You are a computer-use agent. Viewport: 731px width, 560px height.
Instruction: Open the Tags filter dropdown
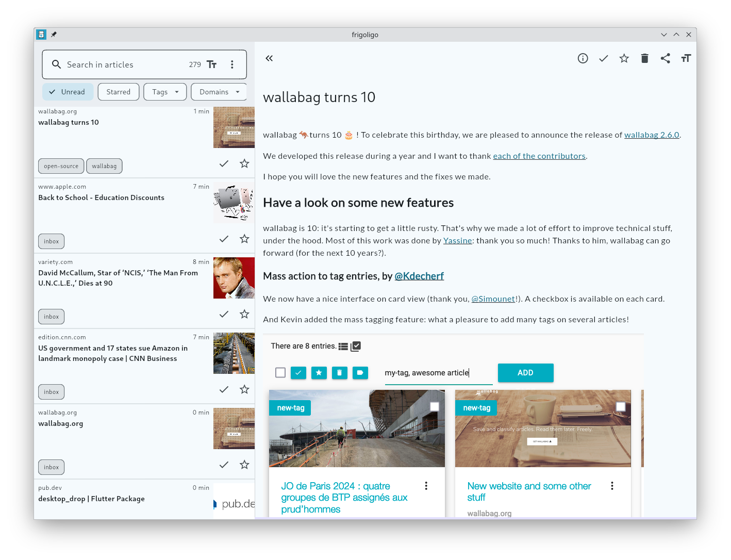(165, 92)
